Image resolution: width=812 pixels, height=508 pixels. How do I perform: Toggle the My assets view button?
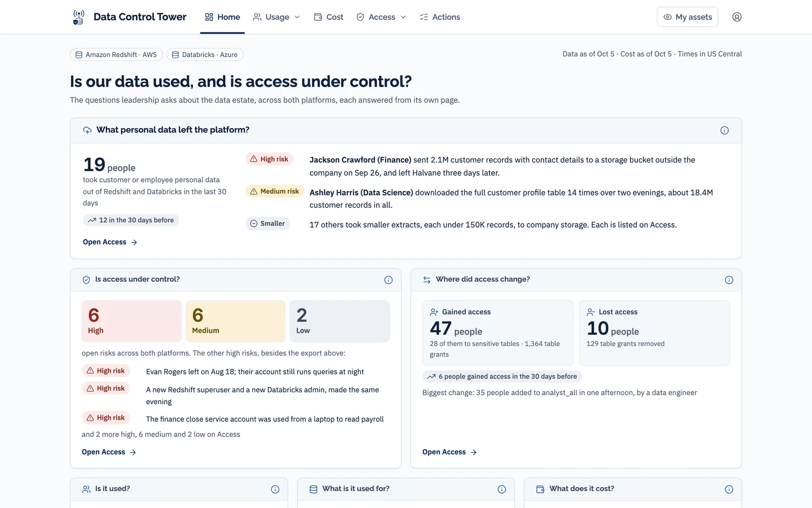tap(687, 17)
